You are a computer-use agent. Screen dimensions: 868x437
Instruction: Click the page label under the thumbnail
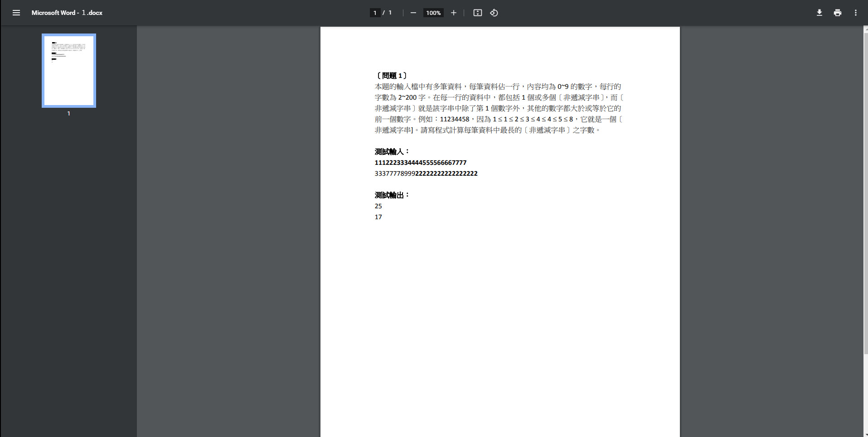click(x=69, y=114)
